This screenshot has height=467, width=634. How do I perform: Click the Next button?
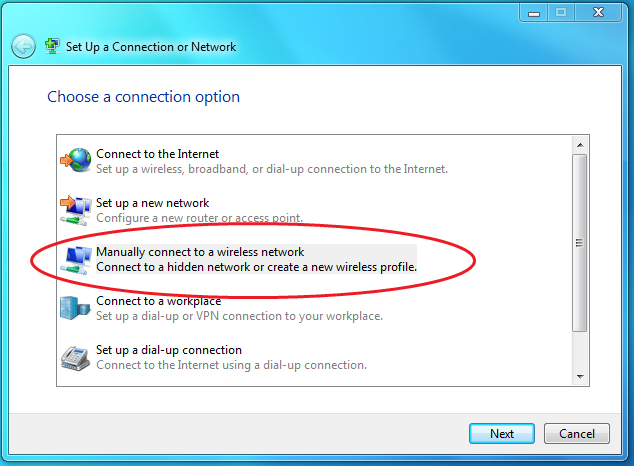(x=501, y=433)
